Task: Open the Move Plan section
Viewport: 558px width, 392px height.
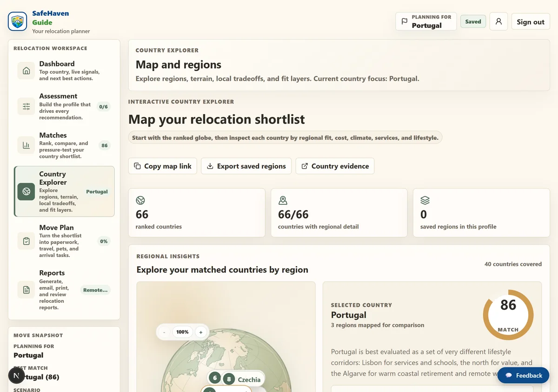Action: tap(64, 241)
